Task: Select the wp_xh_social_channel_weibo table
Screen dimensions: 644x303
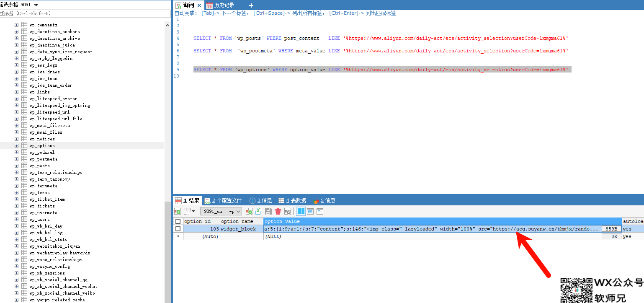Action: tap(62, 293)
